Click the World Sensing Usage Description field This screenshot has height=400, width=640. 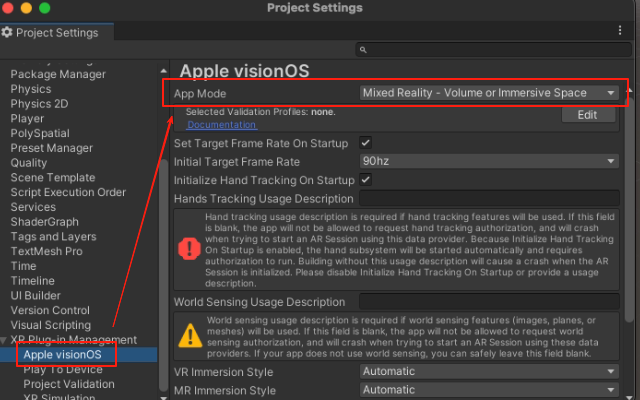489,302
